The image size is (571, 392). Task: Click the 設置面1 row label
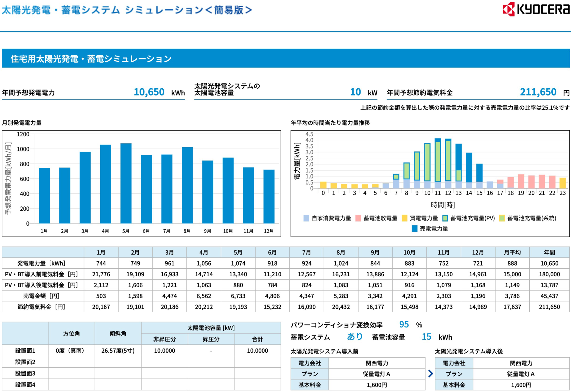click(25, 351)
